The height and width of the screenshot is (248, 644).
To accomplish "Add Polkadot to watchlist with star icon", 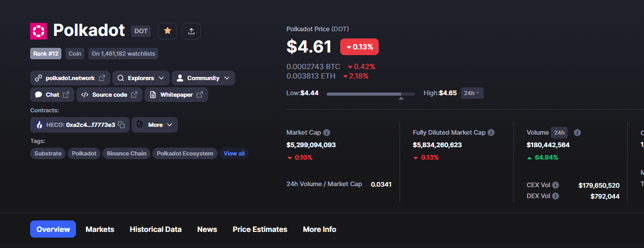I will 168,31.
